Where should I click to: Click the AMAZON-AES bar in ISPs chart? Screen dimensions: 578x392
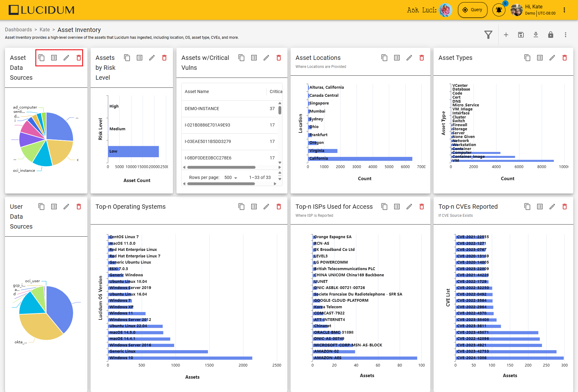tap(365, 358)
